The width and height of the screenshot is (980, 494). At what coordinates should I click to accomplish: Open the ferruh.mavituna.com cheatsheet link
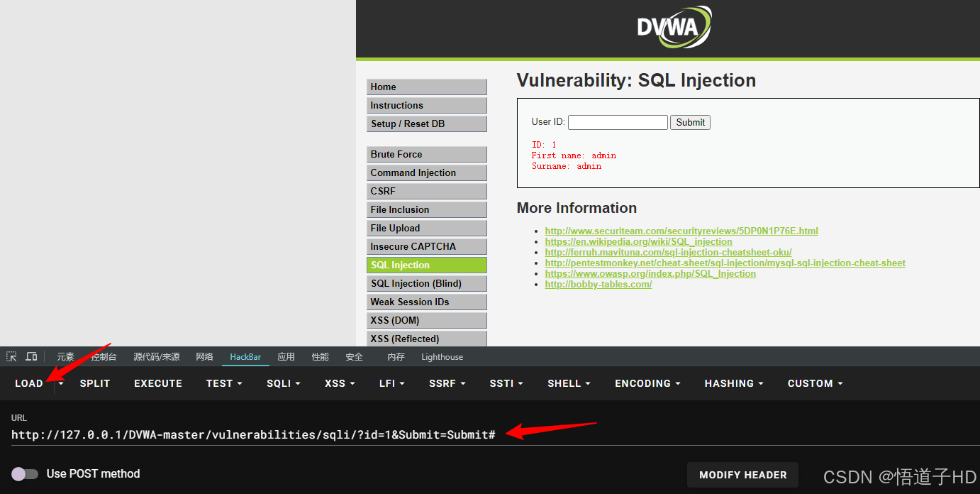(x=668, y=252)
